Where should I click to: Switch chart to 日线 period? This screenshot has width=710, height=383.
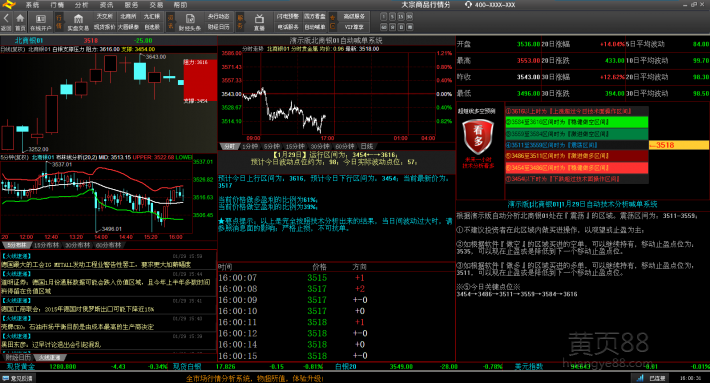coord(367,146)
